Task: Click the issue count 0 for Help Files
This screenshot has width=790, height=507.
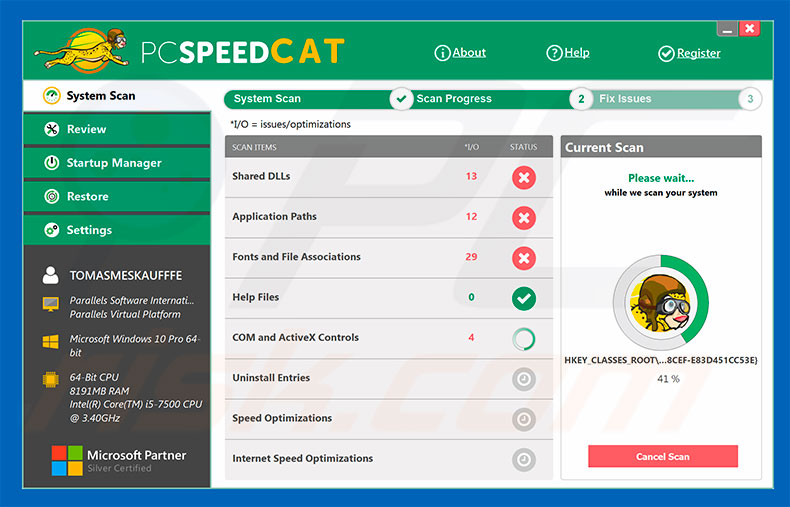Action: tap(471, 297)
